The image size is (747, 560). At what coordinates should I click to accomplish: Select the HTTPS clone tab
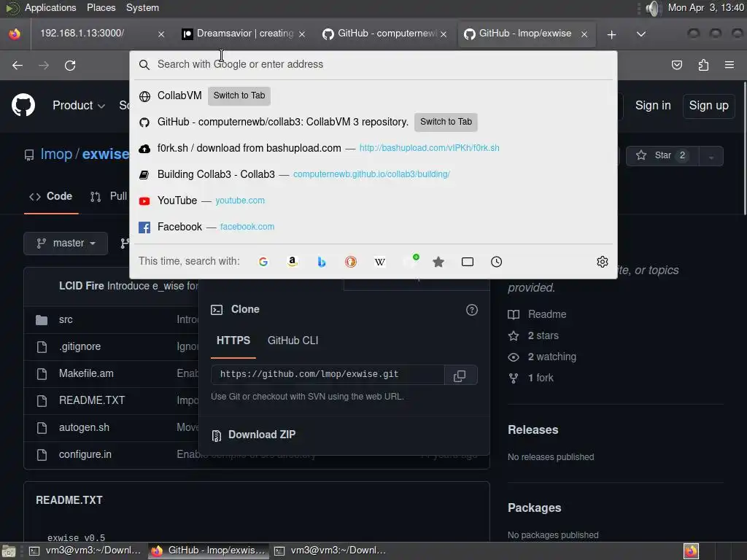233,341
